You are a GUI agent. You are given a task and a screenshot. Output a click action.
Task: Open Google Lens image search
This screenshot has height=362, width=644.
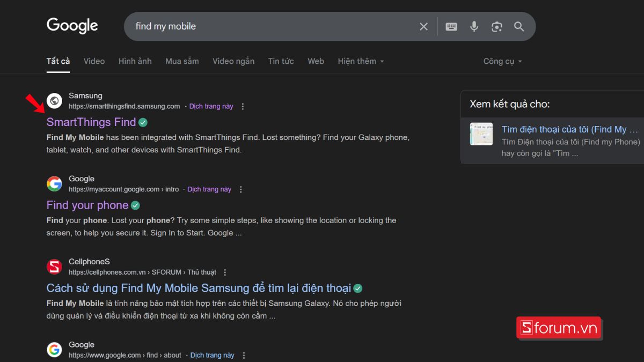click(x=497, y=26)
